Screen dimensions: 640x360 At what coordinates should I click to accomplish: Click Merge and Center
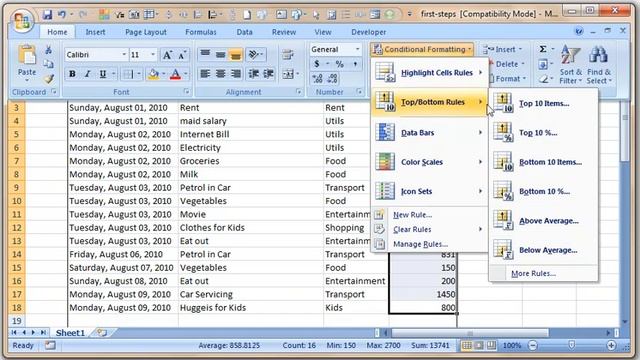[288, 74]
